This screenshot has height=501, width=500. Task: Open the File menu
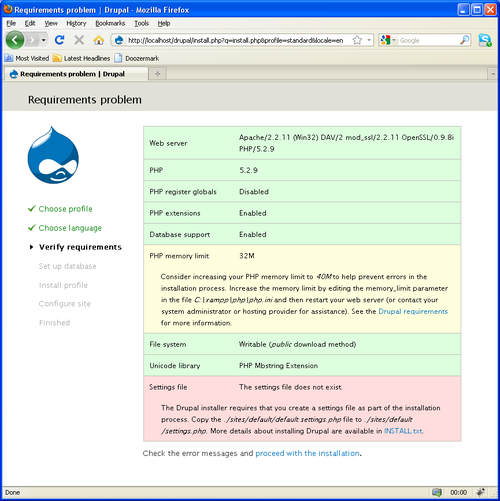tap(11, 23)
